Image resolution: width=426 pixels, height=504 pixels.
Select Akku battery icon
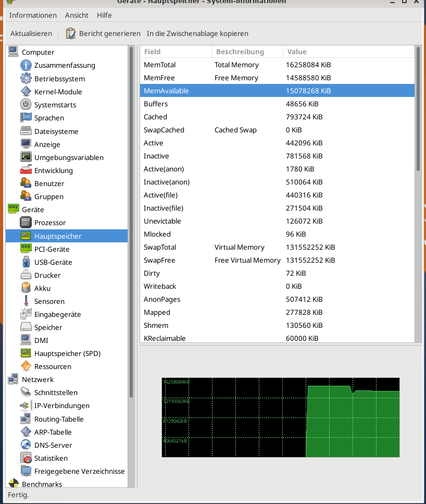(26, 288)
